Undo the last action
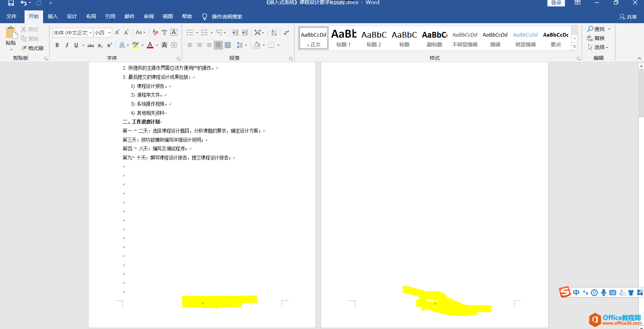644x329 pixels. (x=23, y=3)
